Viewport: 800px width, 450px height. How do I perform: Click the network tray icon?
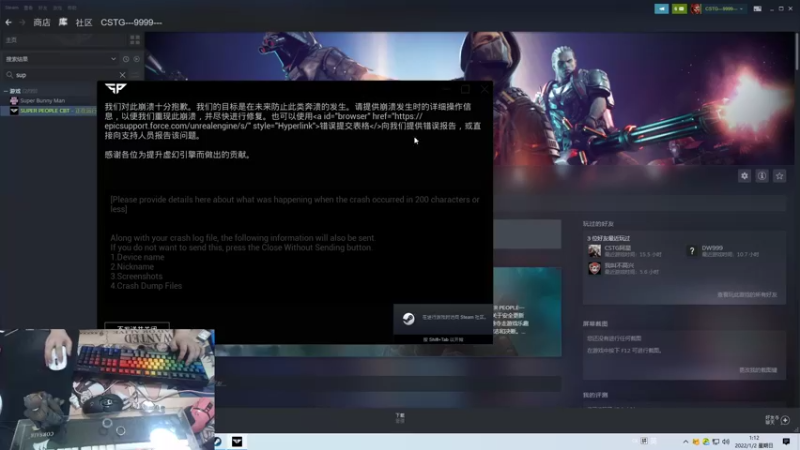(x=716, y=442)
